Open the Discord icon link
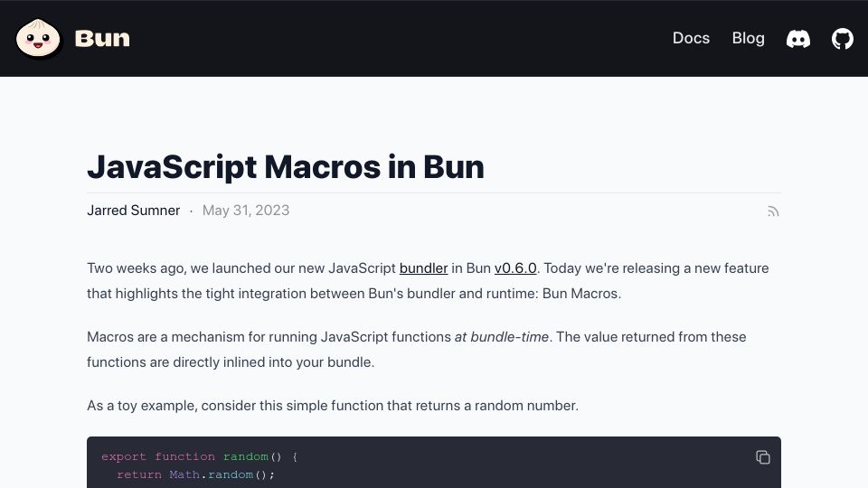The image size is (868, 488). pyautogui.click(x=797, y=39)
